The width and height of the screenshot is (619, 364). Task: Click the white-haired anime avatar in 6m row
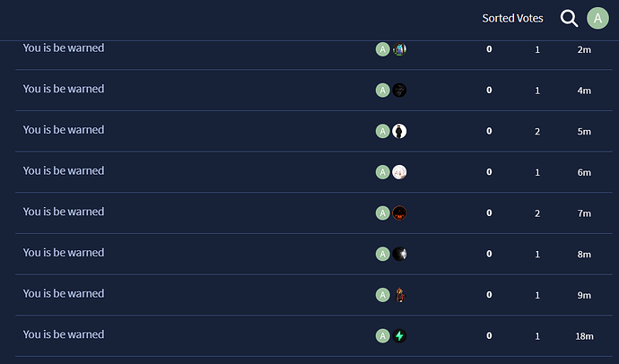[x=399, y=172]
